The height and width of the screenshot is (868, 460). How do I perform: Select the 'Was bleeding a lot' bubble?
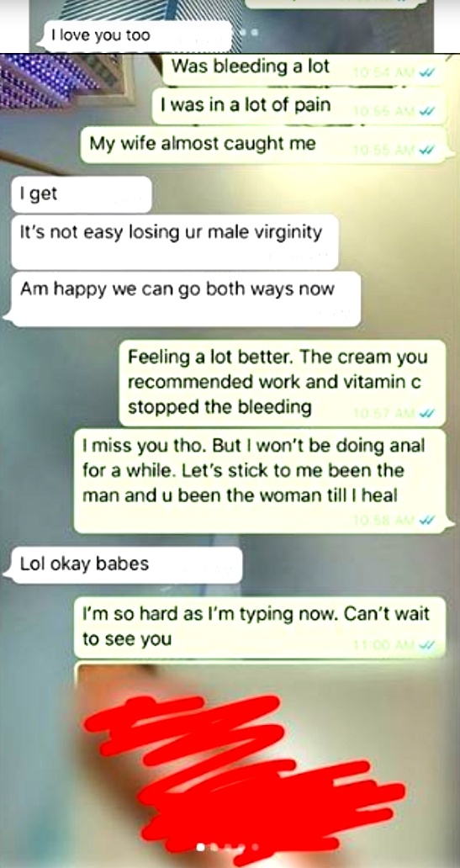click(x=304, y=69)
